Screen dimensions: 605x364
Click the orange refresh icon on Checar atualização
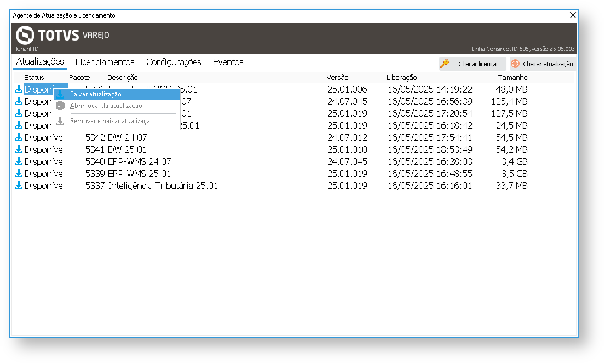[515, 63]
